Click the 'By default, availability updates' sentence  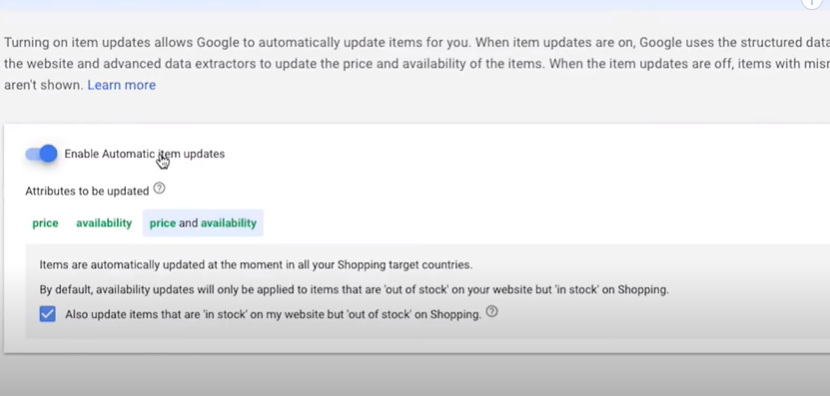point(354,290)
